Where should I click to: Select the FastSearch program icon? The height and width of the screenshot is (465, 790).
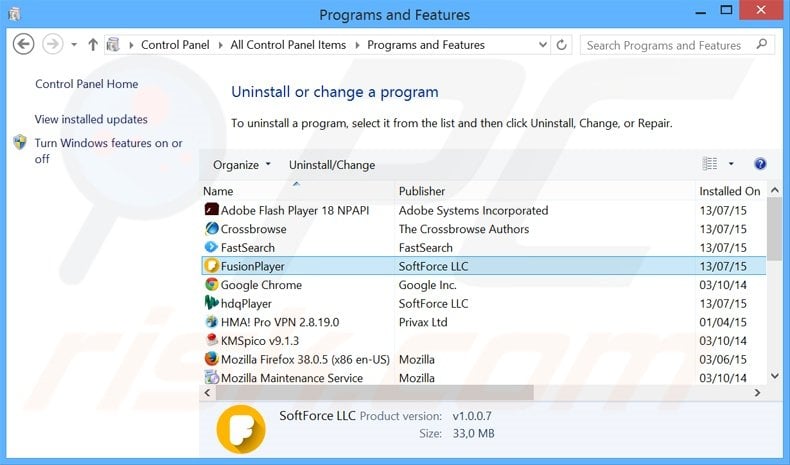point(212,247)
